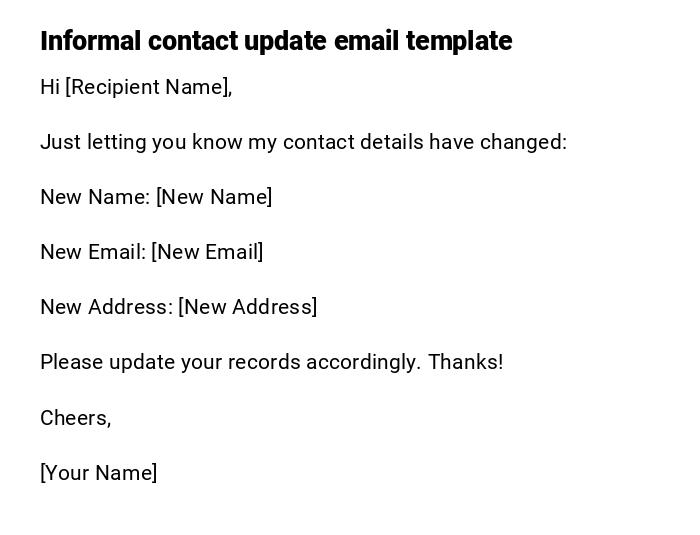700x535 pixels.
Task: Select the '[Your Name]' signature placeholder
Action: coord(98,473)
